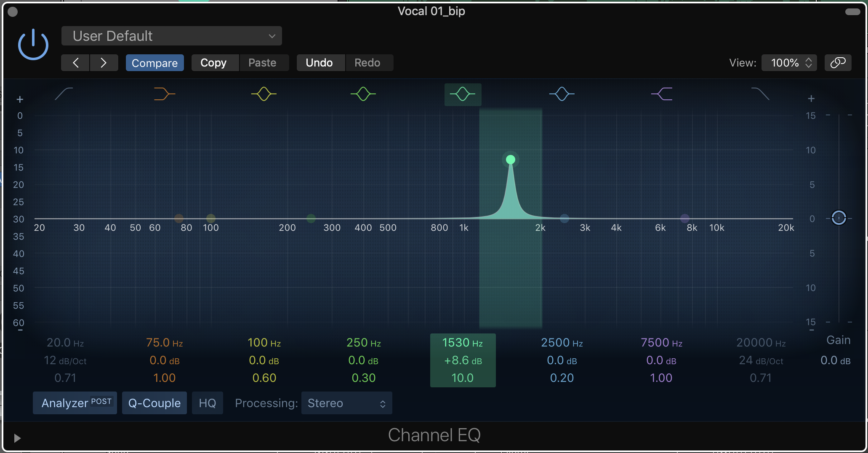
Task: Click the yellow parametric band icon
Action: [x=264, y=93]
